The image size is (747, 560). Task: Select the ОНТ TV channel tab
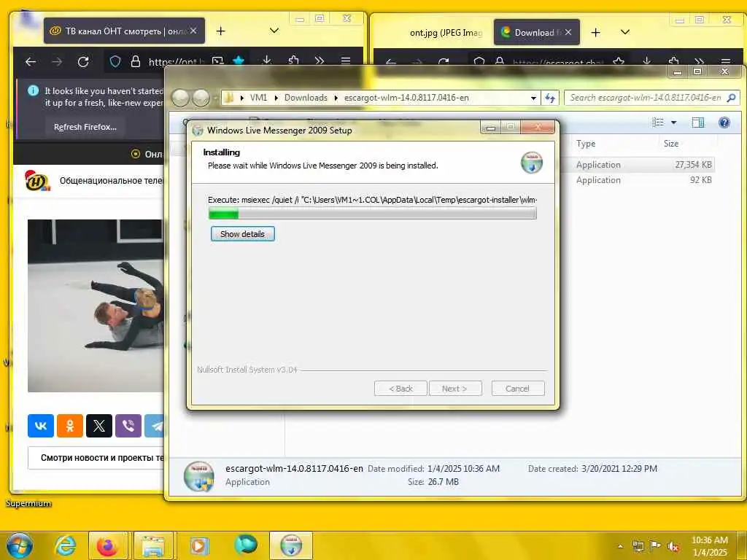(124, 31)
